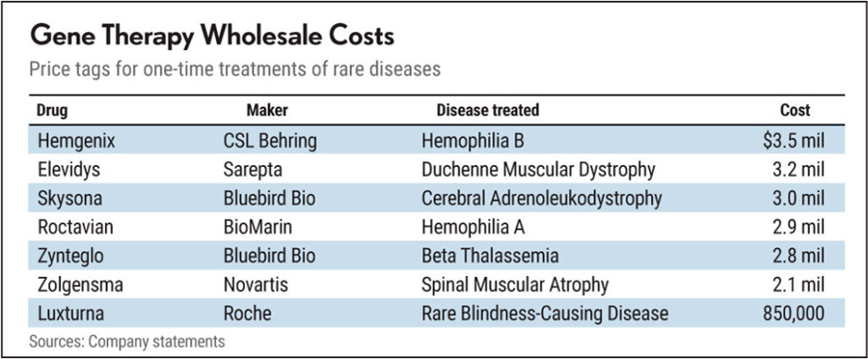Select the Hemgenix drug cell

(x=77, y=141)
